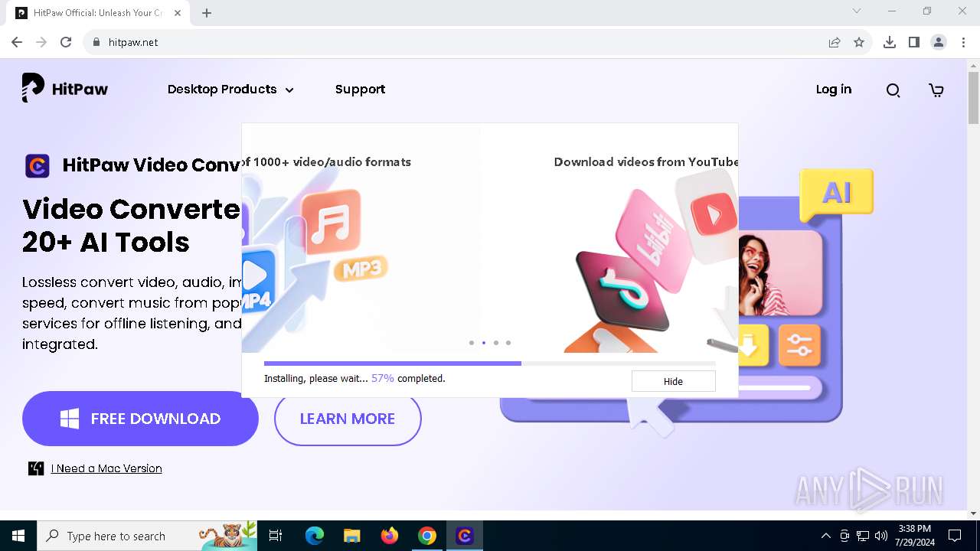Open the Chrome tab search chevron

[857, 11]
